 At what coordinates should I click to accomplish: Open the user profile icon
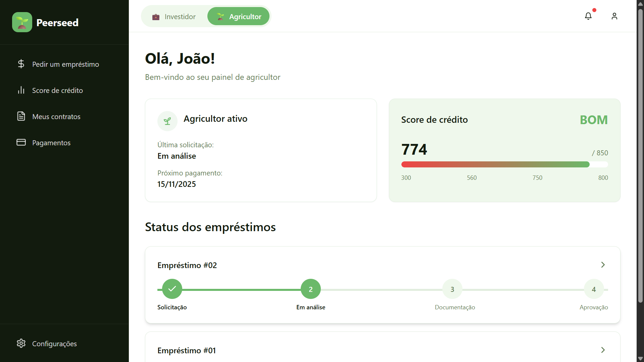(614, 16)
